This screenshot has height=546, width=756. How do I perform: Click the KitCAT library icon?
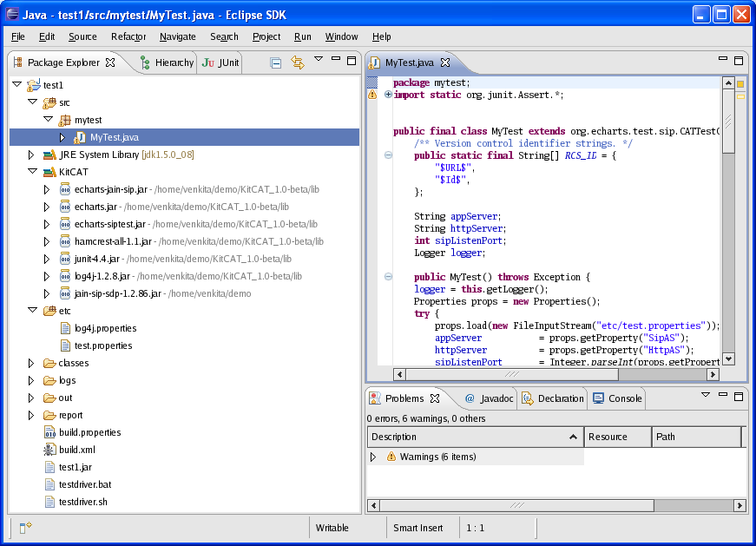point(49,172)
